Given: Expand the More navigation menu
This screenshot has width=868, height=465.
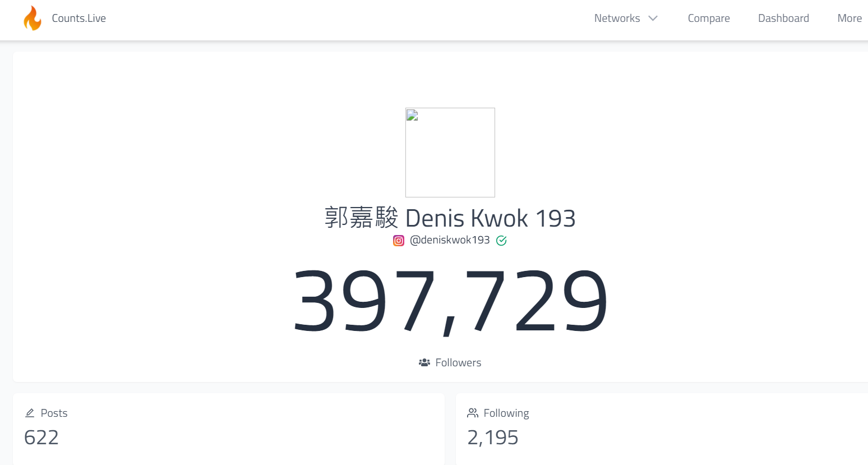Looking at the screenshot, I should (x=849, y=18).
